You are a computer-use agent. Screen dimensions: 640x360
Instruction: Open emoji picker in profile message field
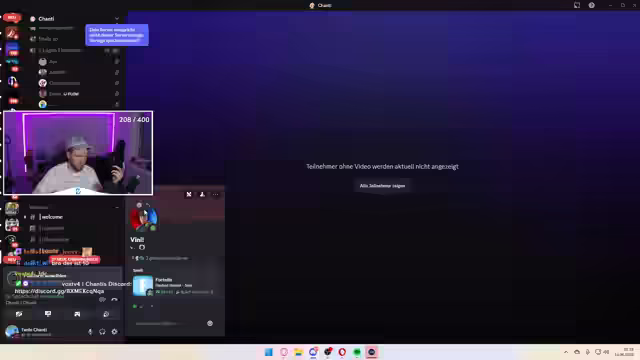point(210,323)
